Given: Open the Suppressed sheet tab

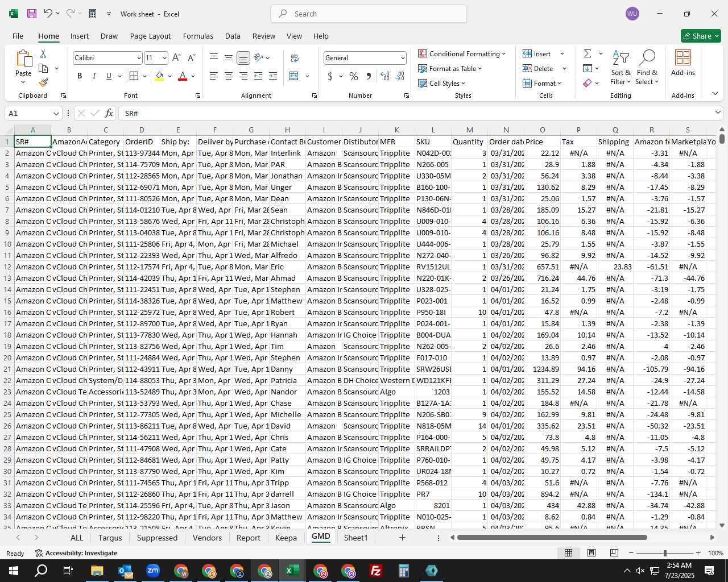Looking at the screenshot, I should tap(157, 537).
